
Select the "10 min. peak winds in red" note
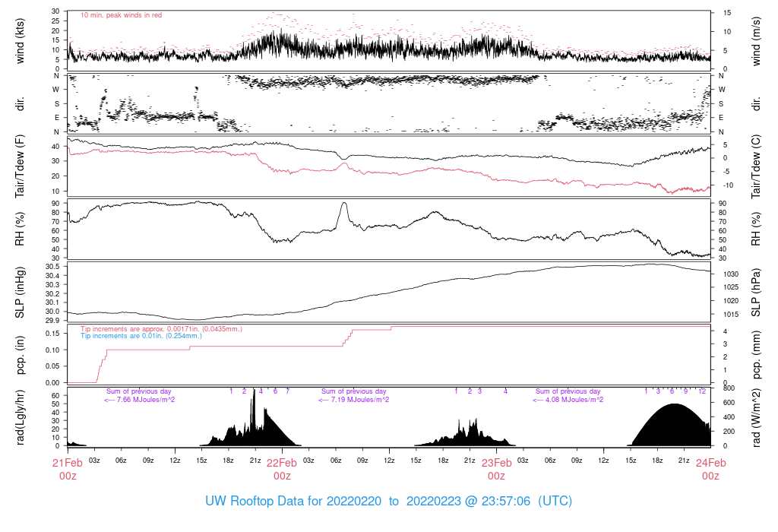121,15
